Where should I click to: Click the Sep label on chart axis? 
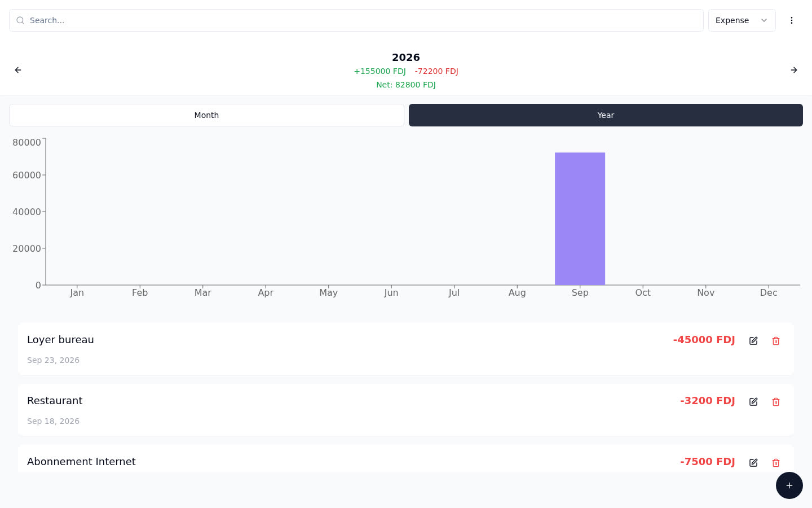tap(580, 292)
